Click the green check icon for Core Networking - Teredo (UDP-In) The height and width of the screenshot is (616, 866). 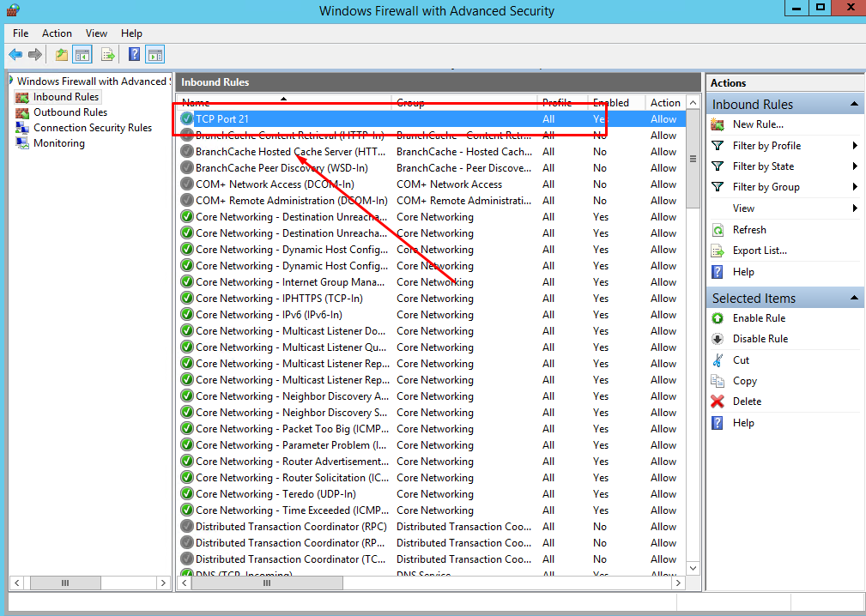(187, 493)
